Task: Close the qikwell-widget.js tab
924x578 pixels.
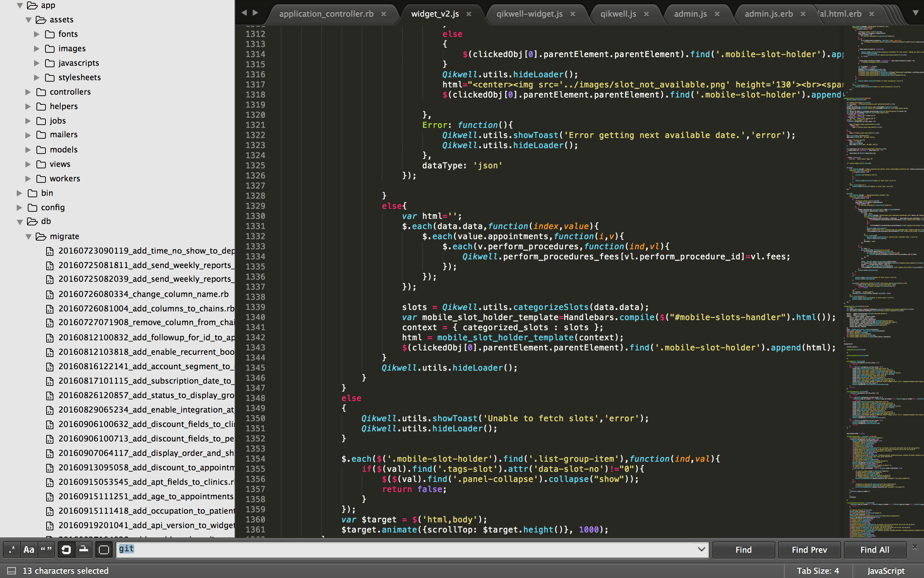Action: (x=573, y=14)
